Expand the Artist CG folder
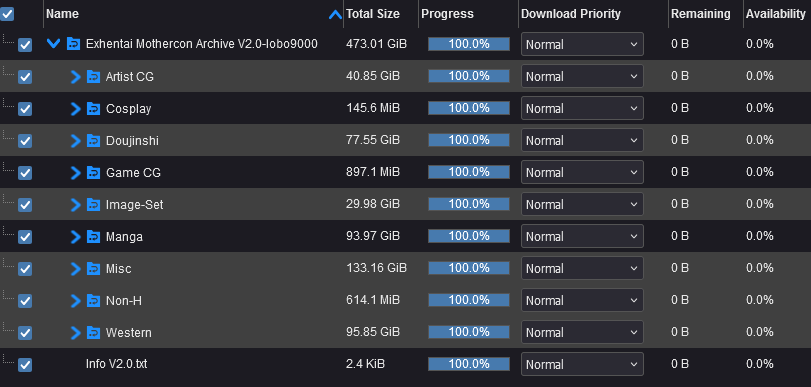Screen dimensions: 811x387 point(76,77)
